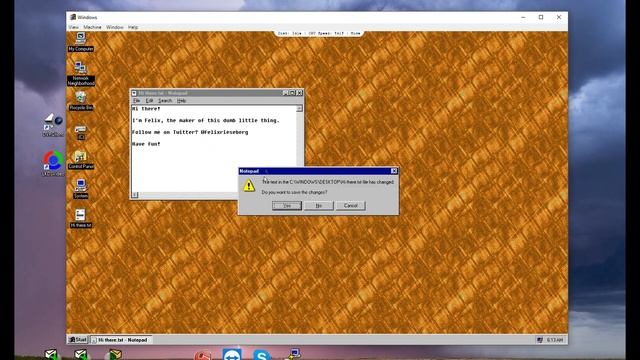Select the Hi there.txt desktop file icon
Viewport: 640px width, 360px height.
[x=81, y=218]
